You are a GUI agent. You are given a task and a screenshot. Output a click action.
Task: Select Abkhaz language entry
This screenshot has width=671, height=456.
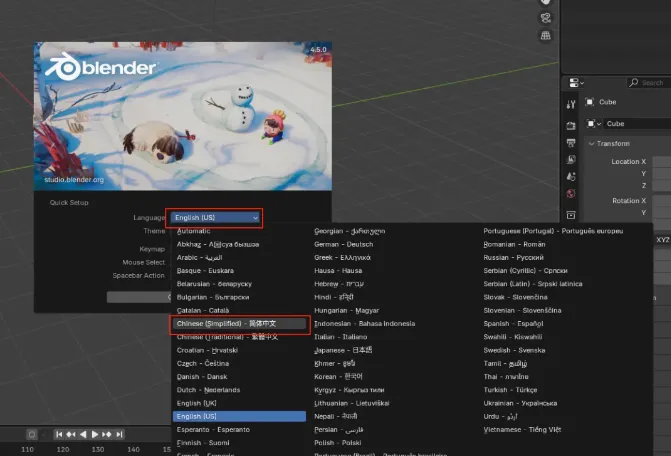point(239,244)
